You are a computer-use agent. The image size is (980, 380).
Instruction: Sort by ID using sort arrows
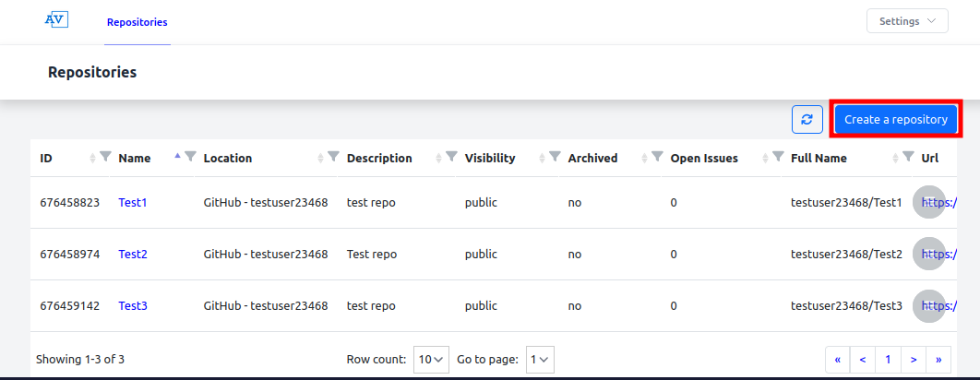click(93, 158)
